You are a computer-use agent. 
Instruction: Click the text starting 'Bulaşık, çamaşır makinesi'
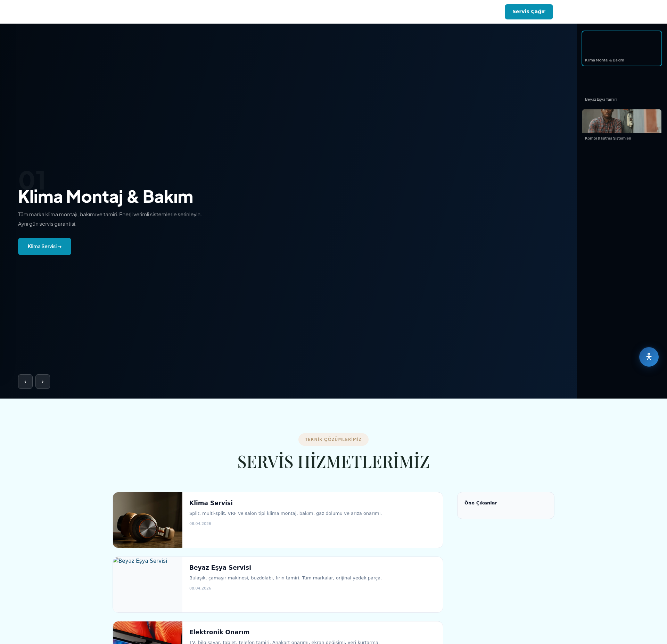(286, 578)
